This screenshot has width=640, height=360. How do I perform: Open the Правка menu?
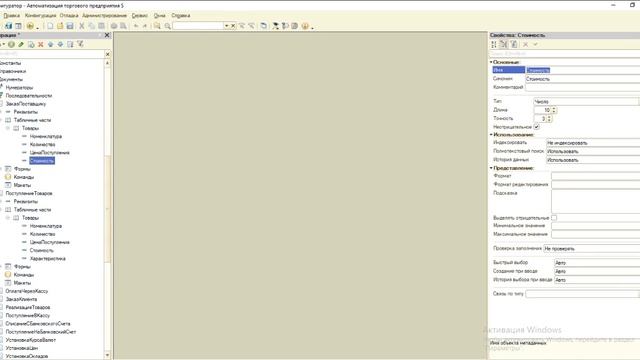11,16
